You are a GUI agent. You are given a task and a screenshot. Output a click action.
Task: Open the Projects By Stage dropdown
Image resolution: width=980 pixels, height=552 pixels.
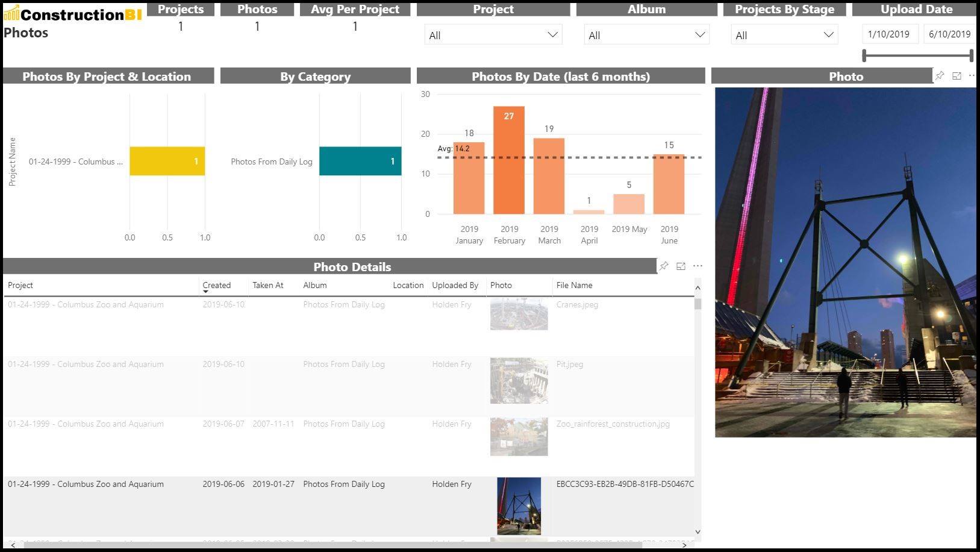(x=785, y=35)
